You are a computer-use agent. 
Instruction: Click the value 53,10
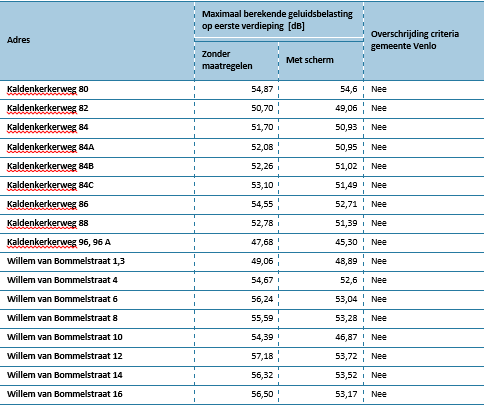[x=262, y=185]
